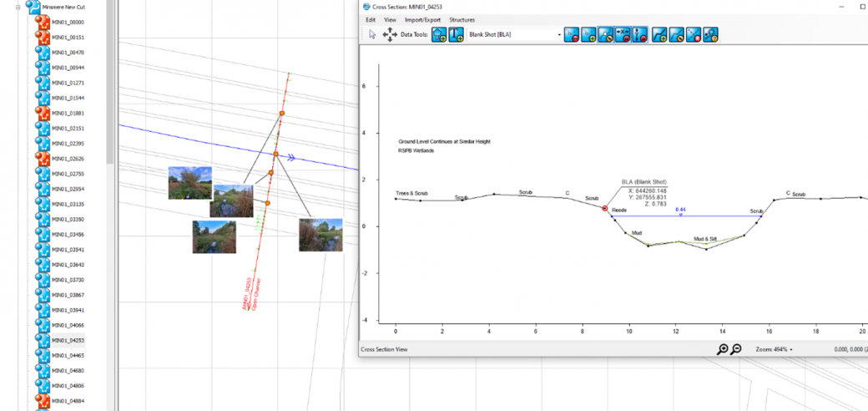Click the delete line tool with red cross

click(x=694, y=34)
